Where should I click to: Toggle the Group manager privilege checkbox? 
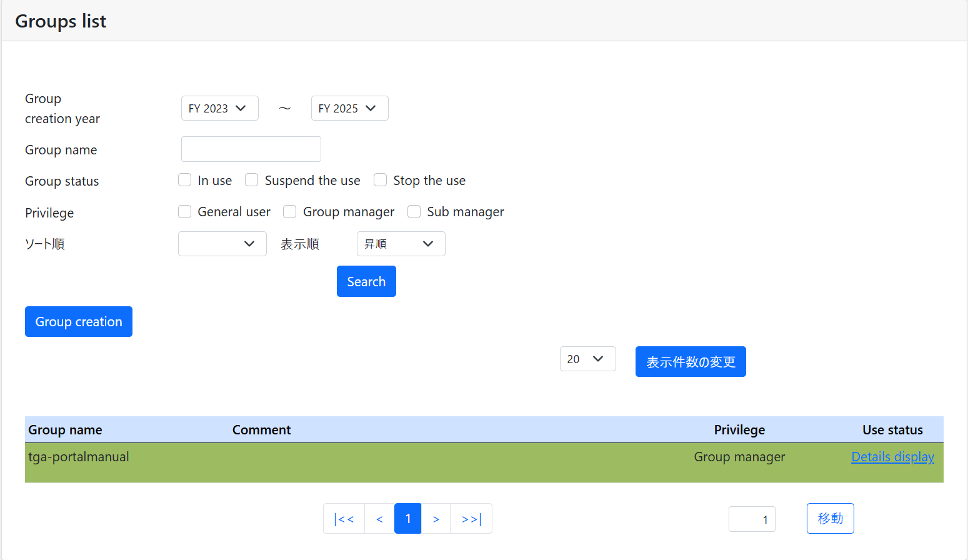290,212
